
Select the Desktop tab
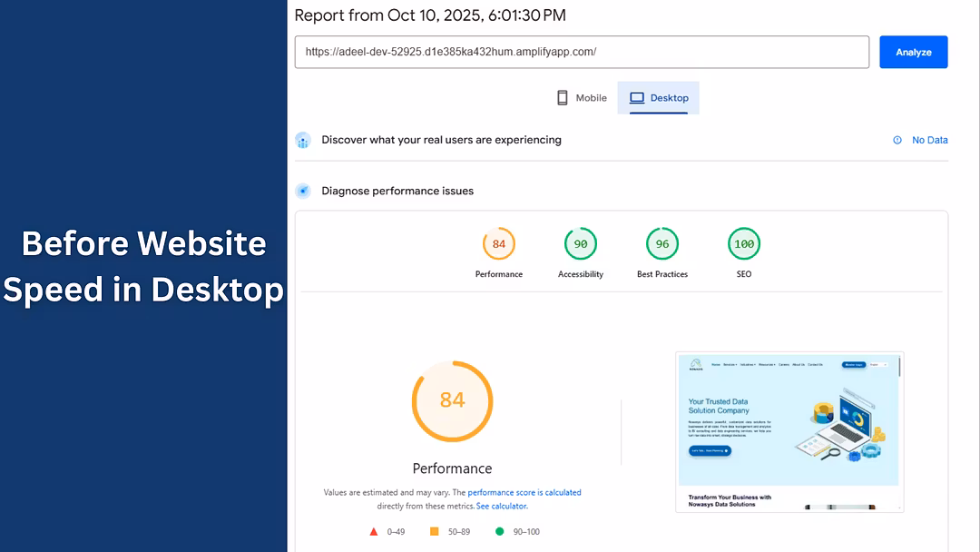point(659,98)
